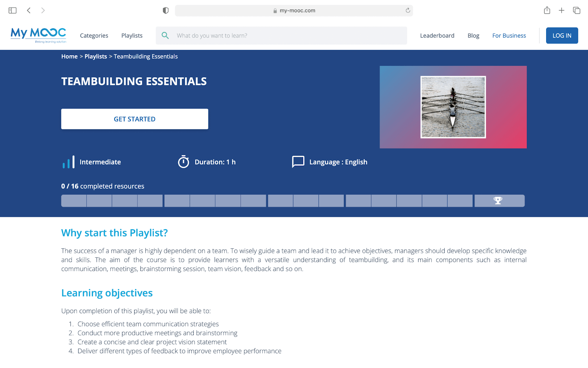Go to the Leaderboard page
588x368 pixels.
pyautogui.click(x=437, y=36)
